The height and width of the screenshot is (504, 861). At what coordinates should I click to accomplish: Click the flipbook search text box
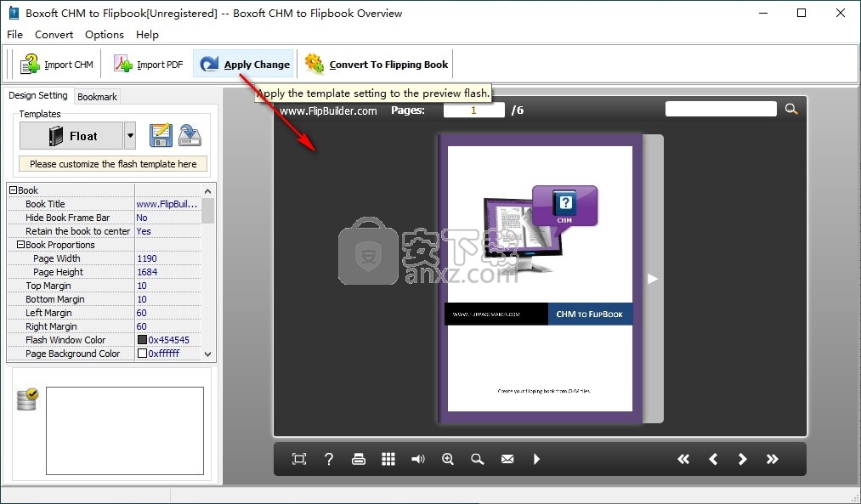721,109
